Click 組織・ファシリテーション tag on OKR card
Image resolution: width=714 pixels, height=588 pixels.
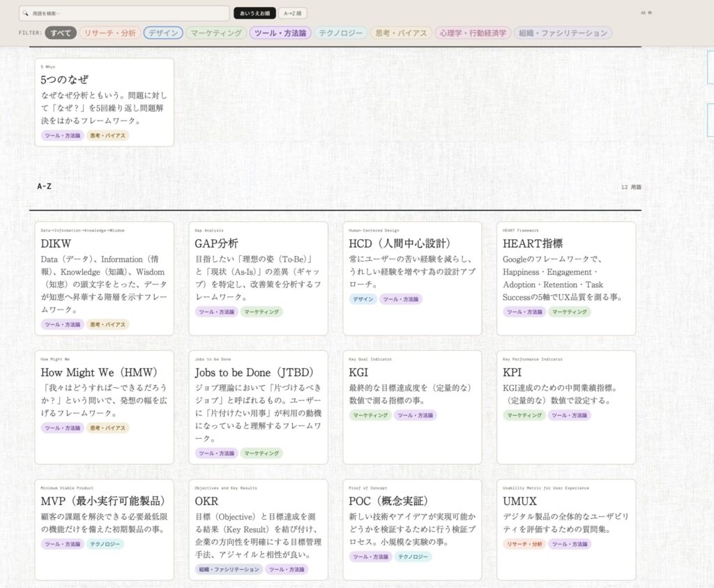point(229,569)
